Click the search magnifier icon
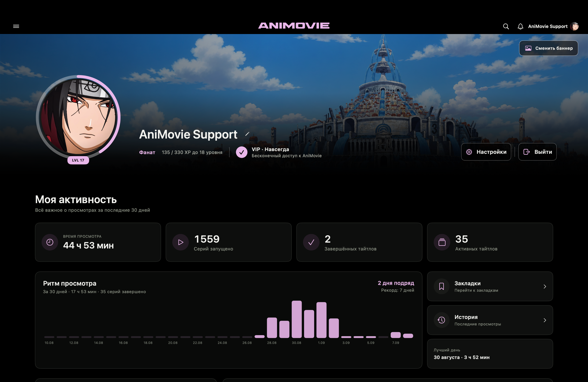Image resolution: width=588 pixels, height=382 pixels. (x=506, y=26)
